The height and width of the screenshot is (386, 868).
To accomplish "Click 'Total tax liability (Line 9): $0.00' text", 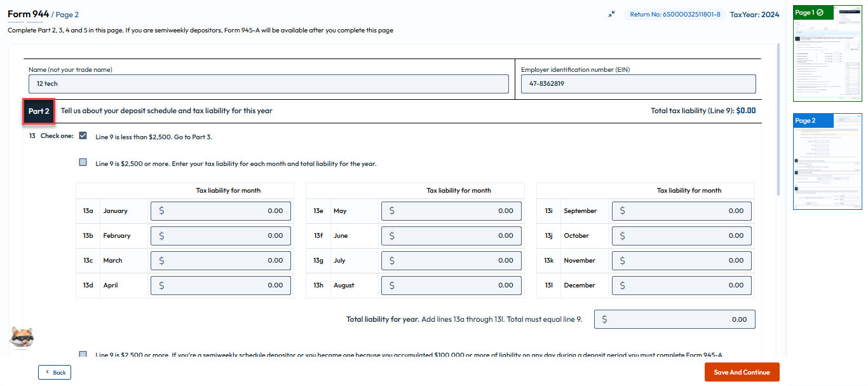I will pyautogui.click(x=703, y=111).
